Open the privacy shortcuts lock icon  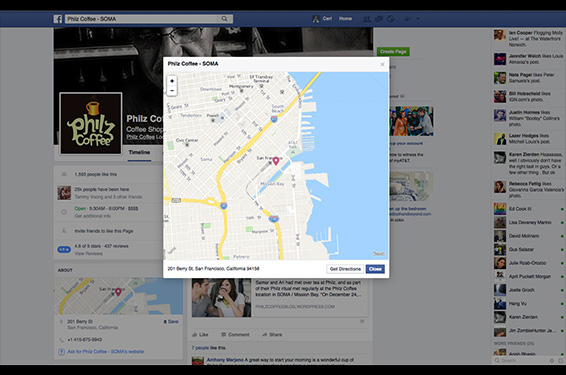coord(408,19)
